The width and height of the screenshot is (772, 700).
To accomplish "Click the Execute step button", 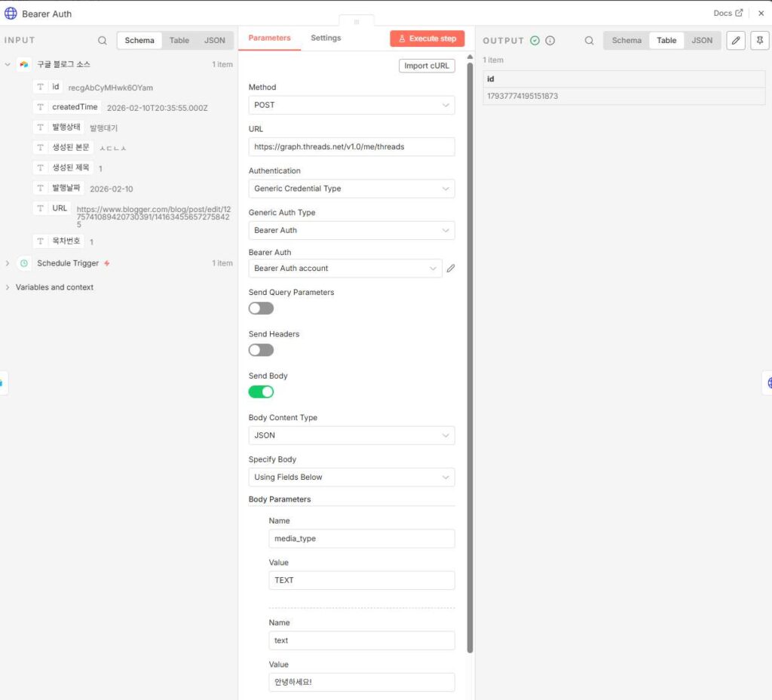I will point(427,38).
